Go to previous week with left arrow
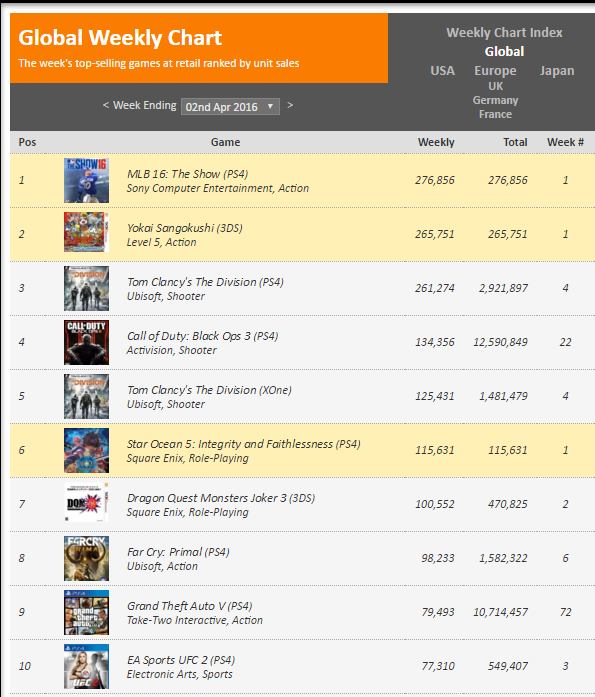The image size is (595, 697). coord(106,105)
